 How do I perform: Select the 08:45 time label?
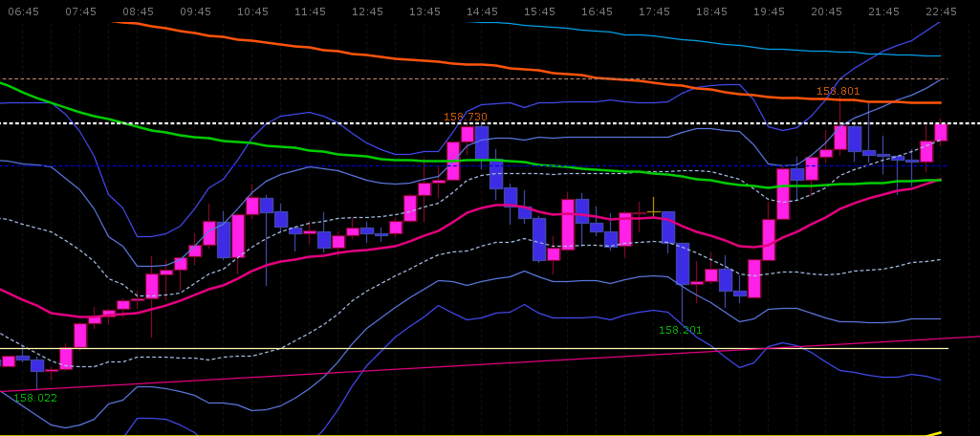click(138, 11)
